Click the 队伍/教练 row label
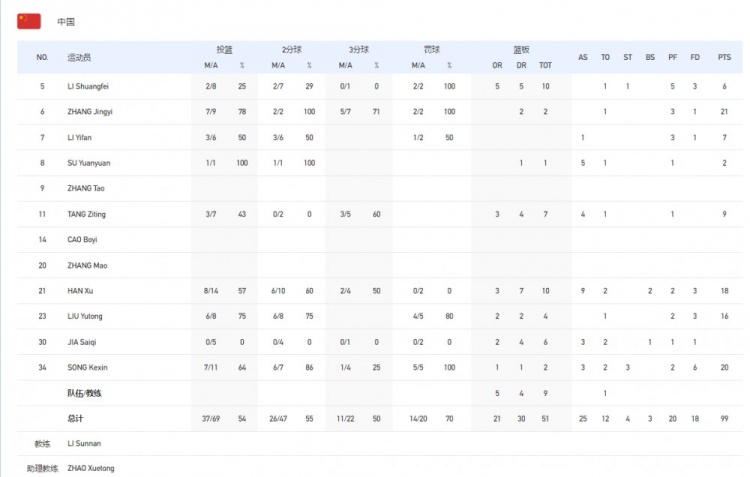The width and height of the screenshot is (750, 477). 84,393
